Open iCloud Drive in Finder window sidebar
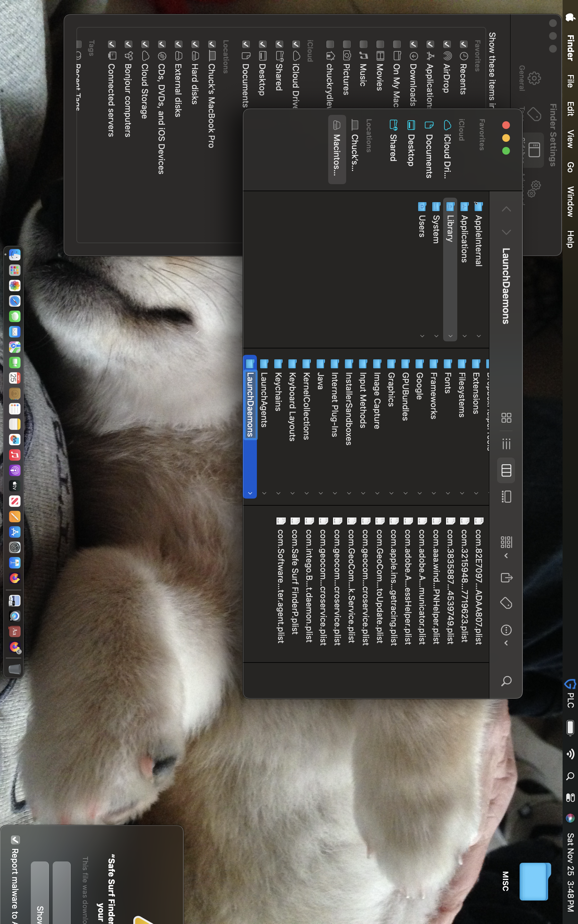The image size is (578, 924). 447,149
